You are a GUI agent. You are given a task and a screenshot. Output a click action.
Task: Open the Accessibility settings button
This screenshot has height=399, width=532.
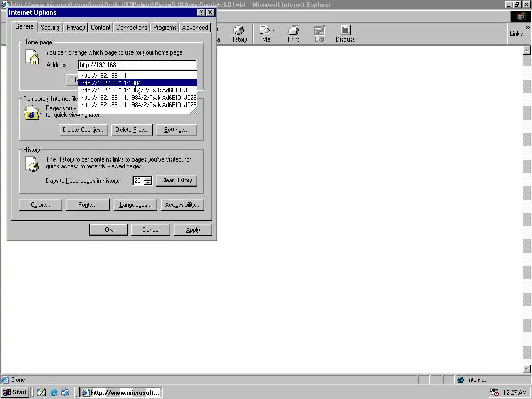(182, 205)
